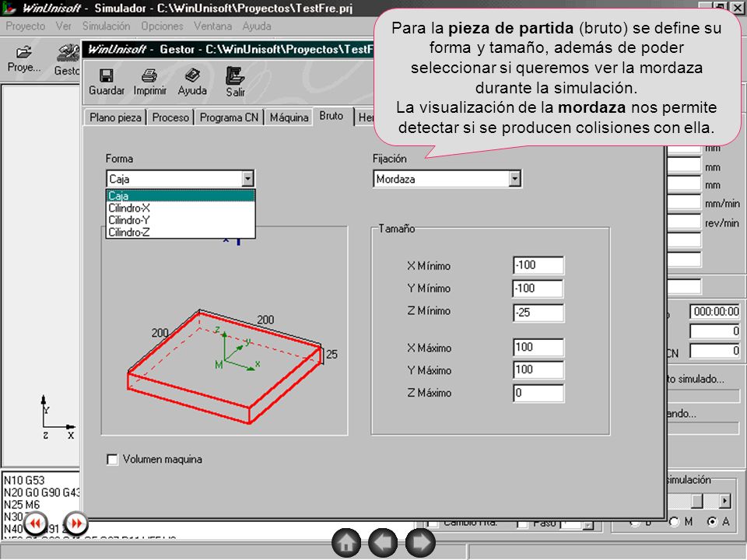This screenshot has width=747, height=560.
Task: Switch to the Plano pieza tab
Action: click(x=115, y=117)
